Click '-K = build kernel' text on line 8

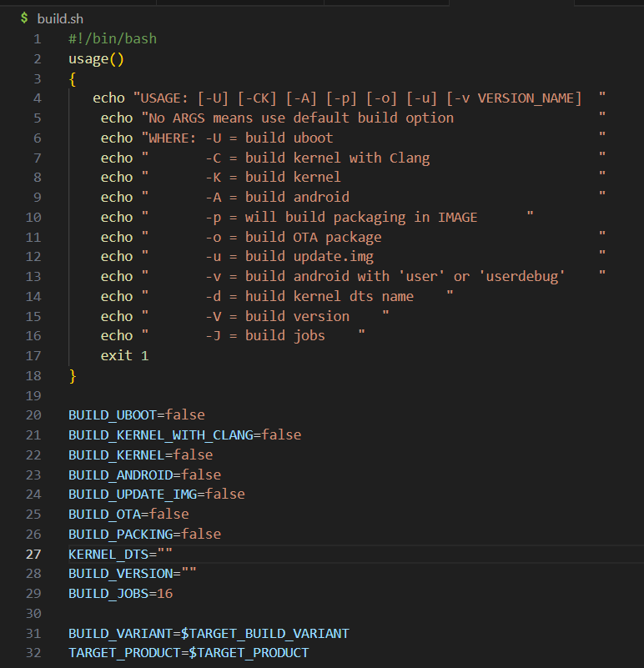(x=273, y=178)
